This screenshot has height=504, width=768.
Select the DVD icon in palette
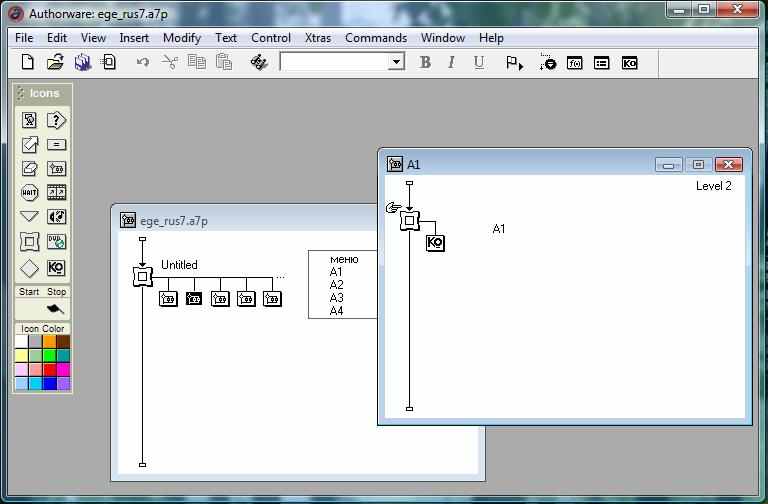pos(56,241)
